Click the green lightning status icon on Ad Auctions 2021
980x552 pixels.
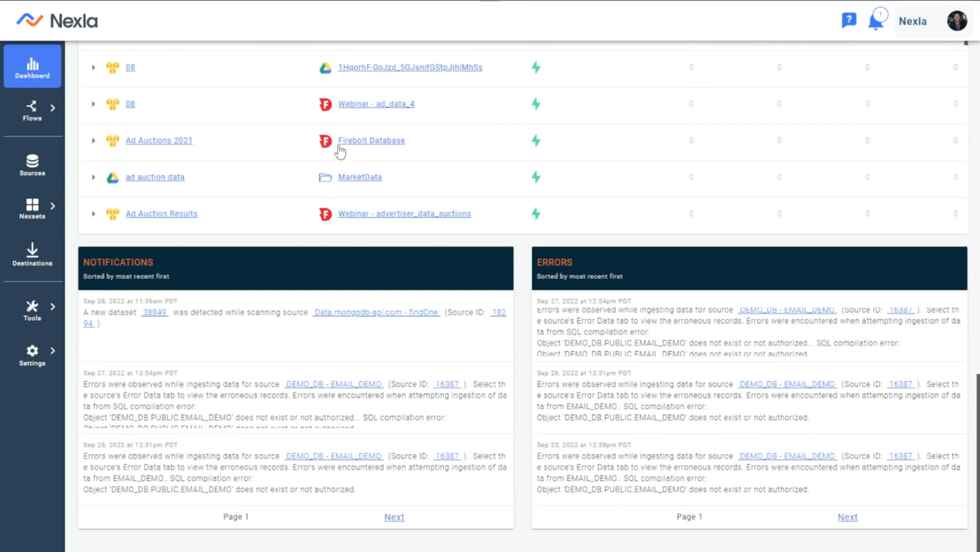click(x=535, y=141)
